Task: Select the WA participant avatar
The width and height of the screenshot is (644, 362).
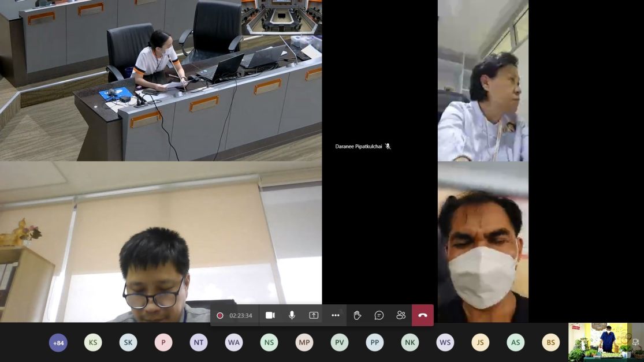Action: click(234, 343)
